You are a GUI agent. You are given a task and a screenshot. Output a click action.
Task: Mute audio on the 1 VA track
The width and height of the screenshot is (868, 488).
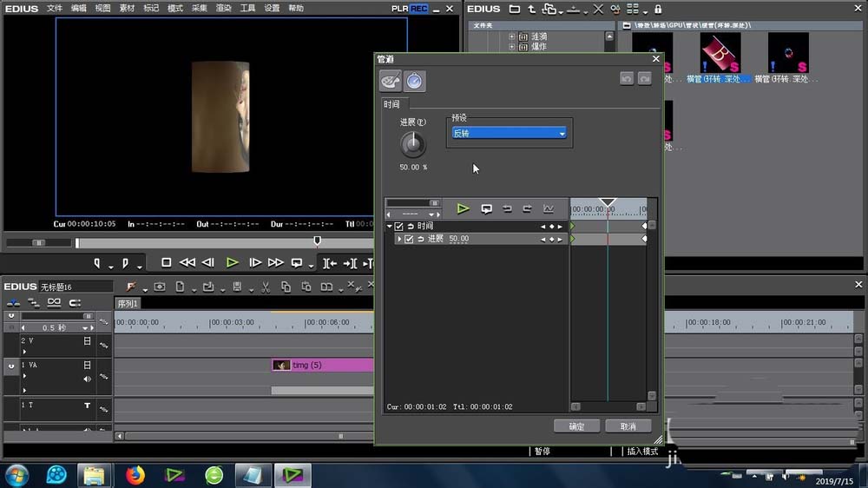click(87, 379)
